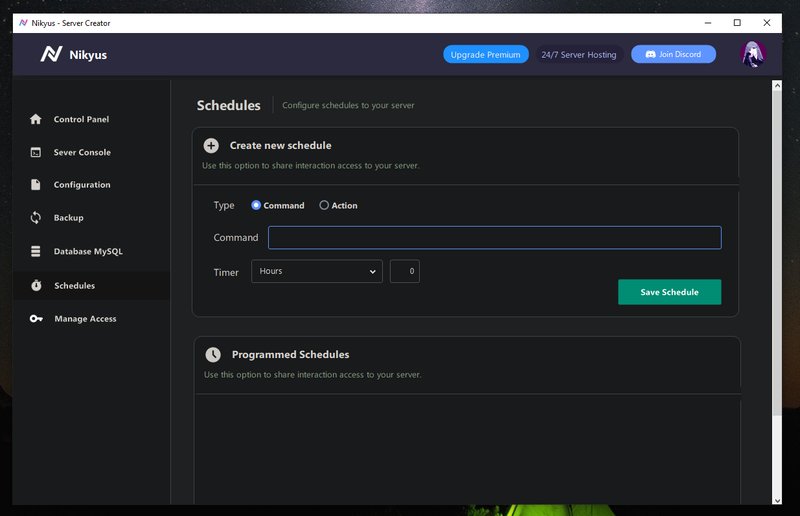Click the key icon beside Manage Access
800x516 pixels.
coord(36,318)
